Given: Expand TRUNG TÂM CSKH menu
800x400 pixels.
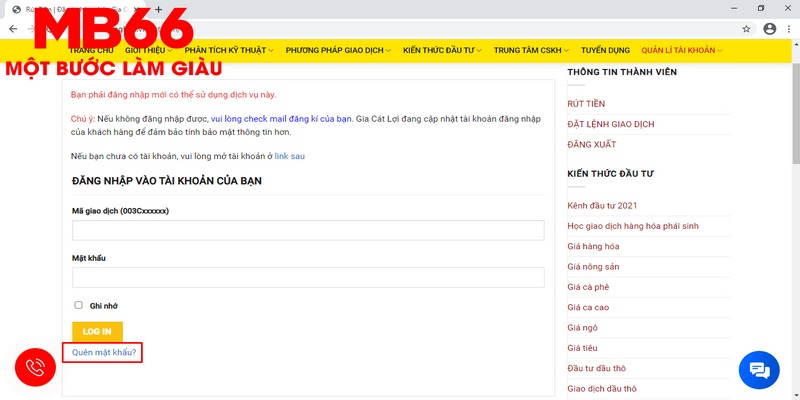Looking at the screenshot, I should (531, 51).
